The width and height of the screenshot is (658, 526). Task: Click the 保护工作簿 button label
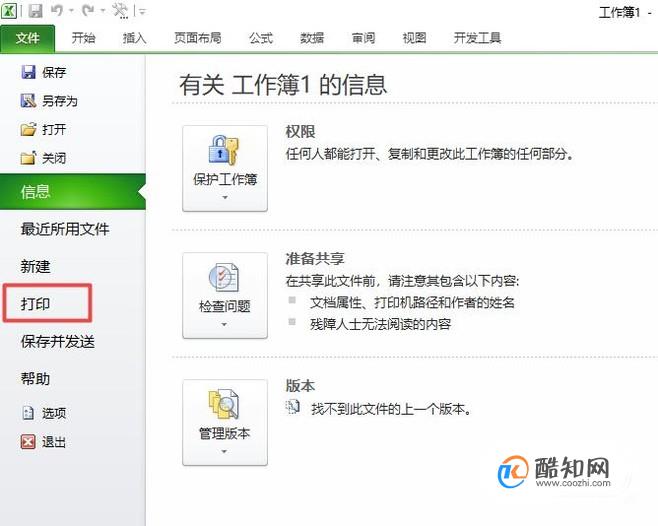[225, 179]
